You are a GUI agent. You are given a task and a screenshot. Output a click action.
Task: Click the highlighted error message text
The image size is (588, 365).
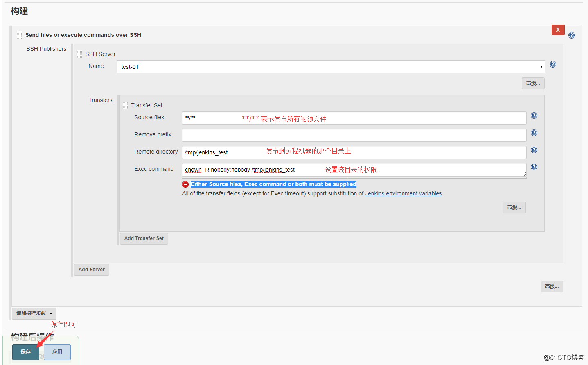pos(273,184)
